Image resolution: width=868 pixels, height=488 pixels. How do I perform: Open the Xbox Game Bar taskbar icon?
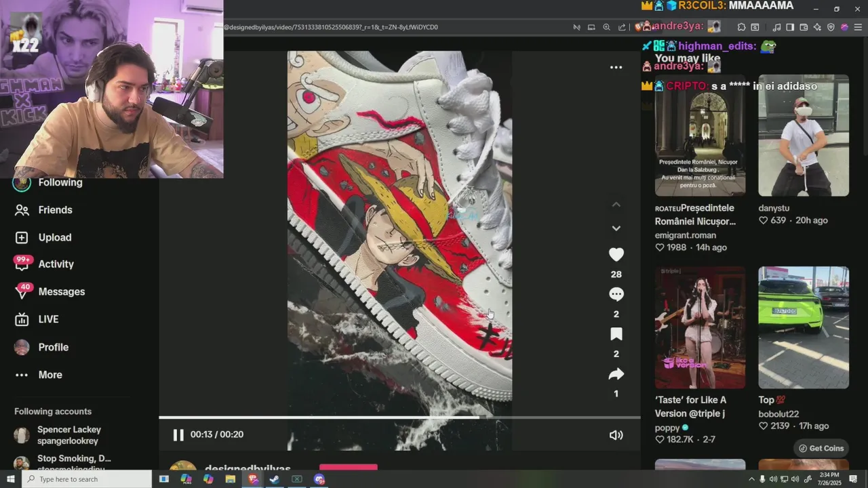click(297, 479)
